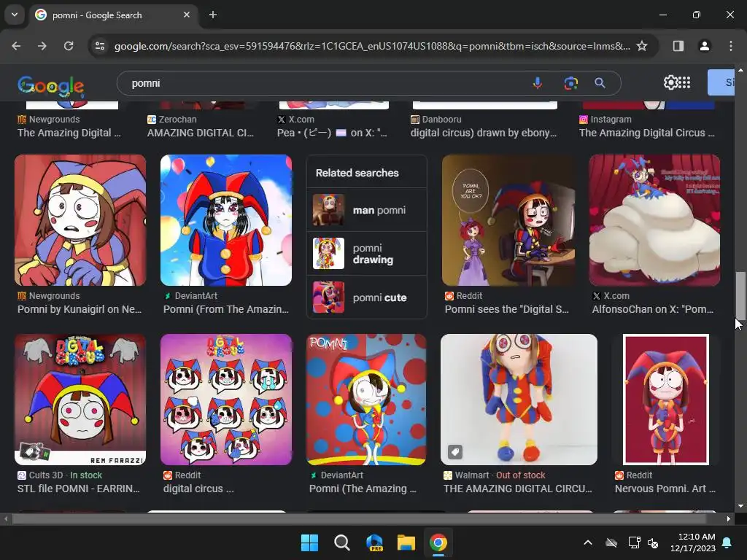Close the pomni Google Search tab
The width and height of the screenshot is (747, 560).
tap(186, 15)
